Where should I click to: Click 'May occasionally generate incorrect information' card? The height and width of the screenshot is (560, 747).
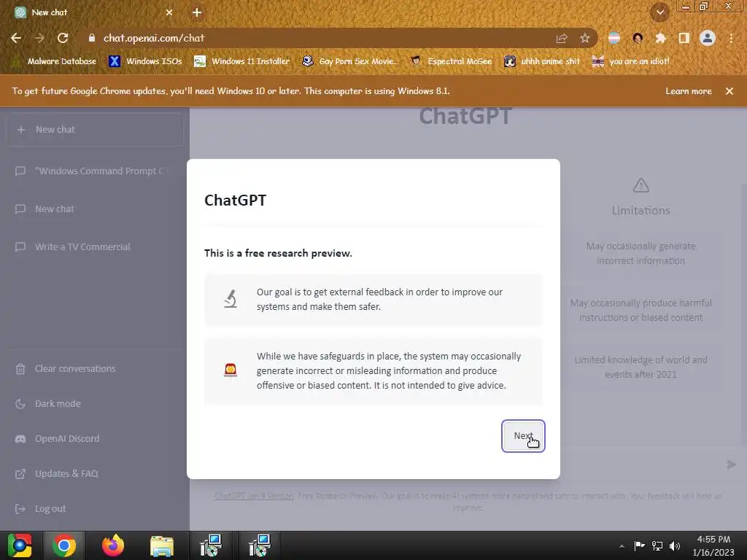tap(640, 253)
